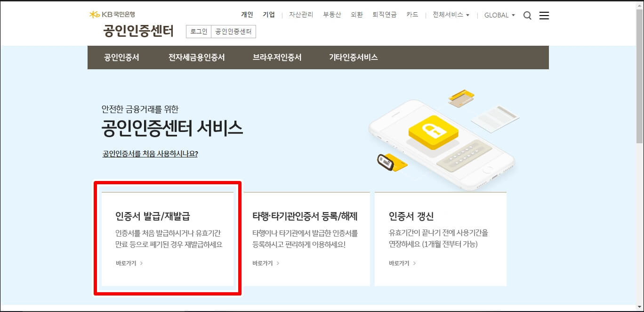The image size is (644, 312).
Task: Open the 전자세금용인증서 tab
Action: [197, 57]
